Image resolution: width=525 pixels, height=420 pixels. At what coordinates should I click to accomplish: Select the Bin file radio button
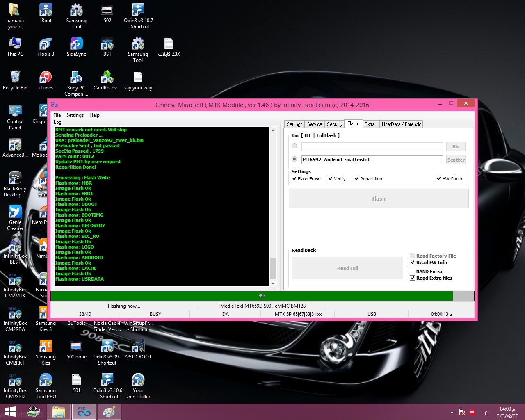[294, 146]
